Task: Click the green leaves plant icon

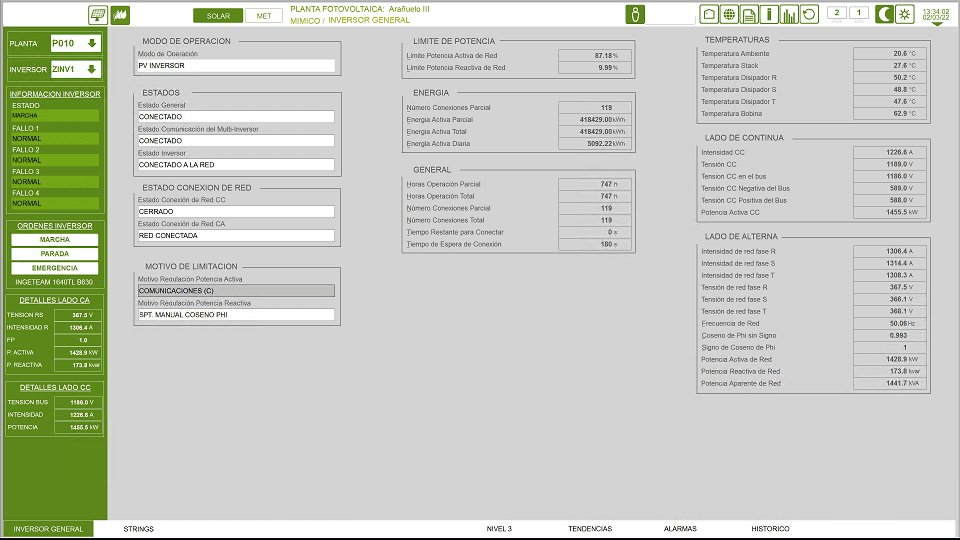Action: tap(122, 15)
